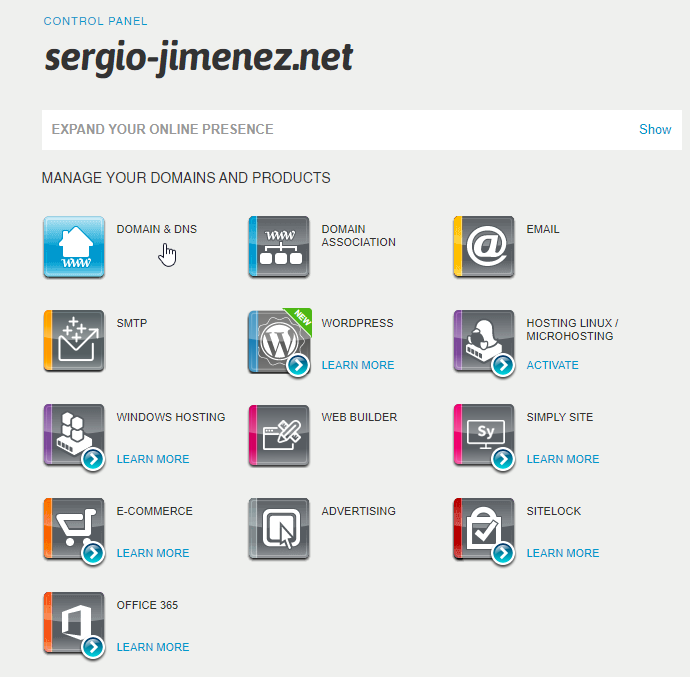Select the SiteLock label
This screenshot has height=677, width=690.
coord(554,511)
